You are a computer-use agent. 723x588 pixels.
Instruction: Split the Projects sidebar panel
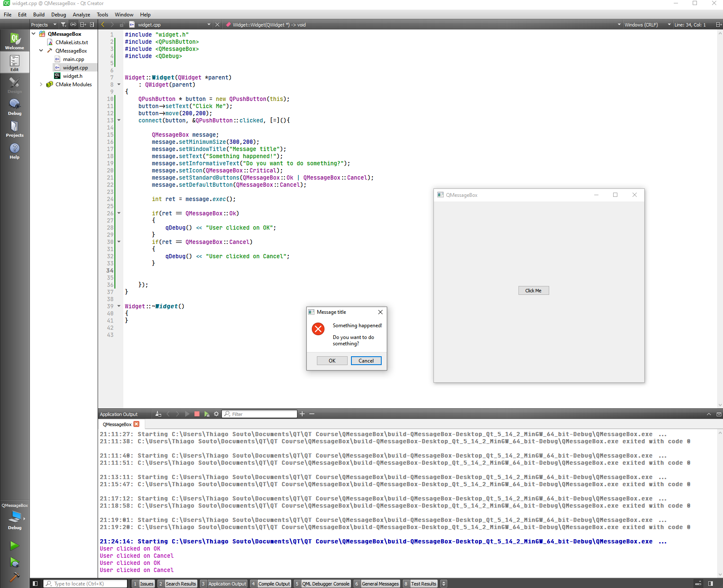pyautogui.click(x=83, y=24)
